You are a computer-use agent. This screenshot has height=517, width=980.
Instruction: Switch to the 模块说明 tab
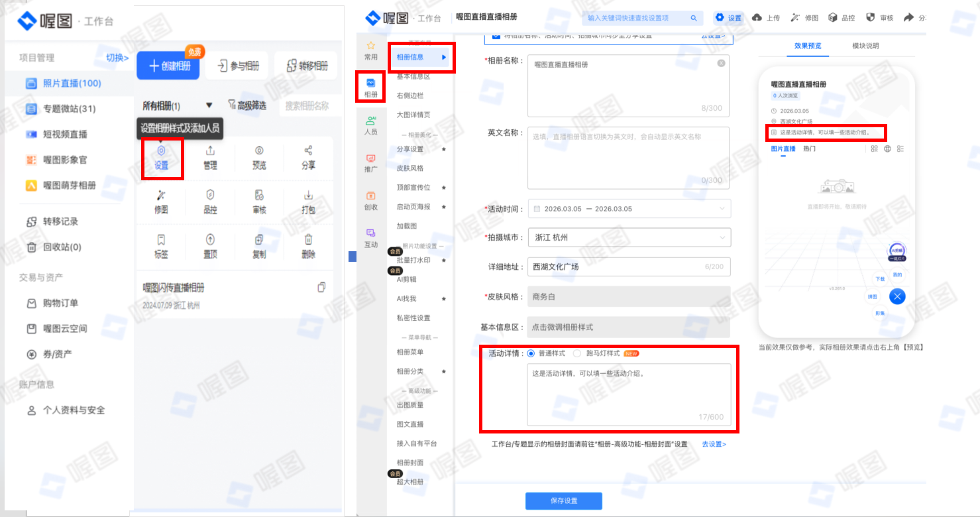[865, 46]
